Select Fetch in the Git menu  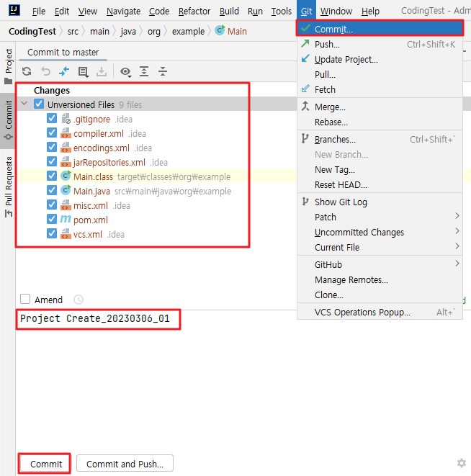380,90
